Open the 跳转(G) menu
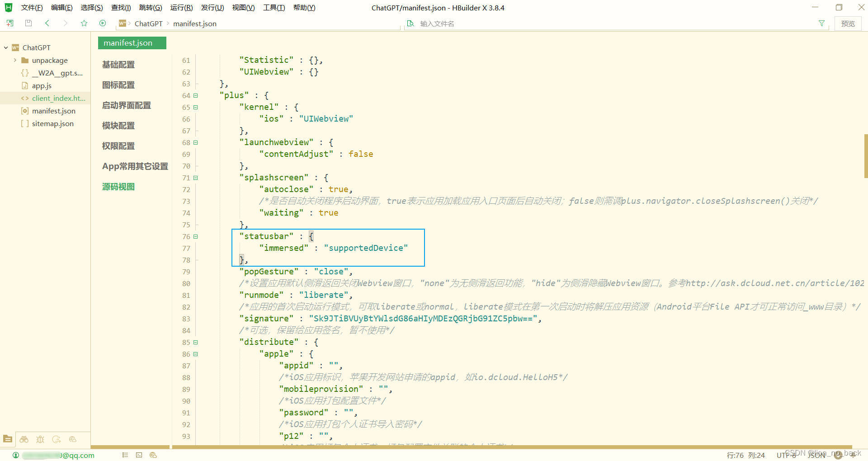The image size is (868, 461). click(x=151, y=8)
